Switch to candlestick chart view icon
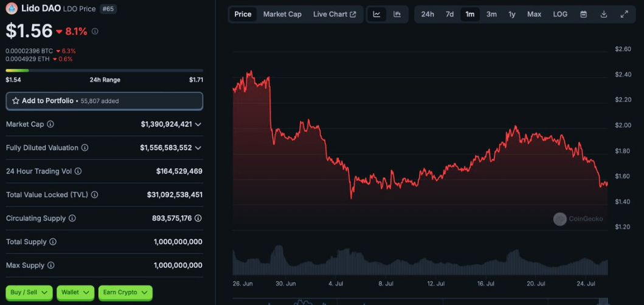 click(x=397, y=15)
